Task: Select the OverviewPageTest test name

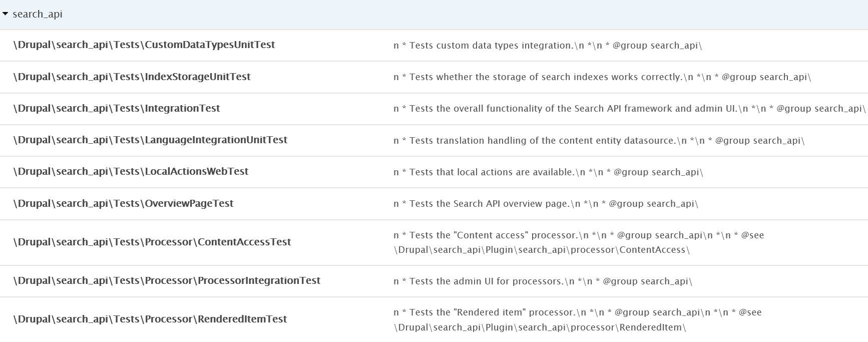Action: (124, 203)
